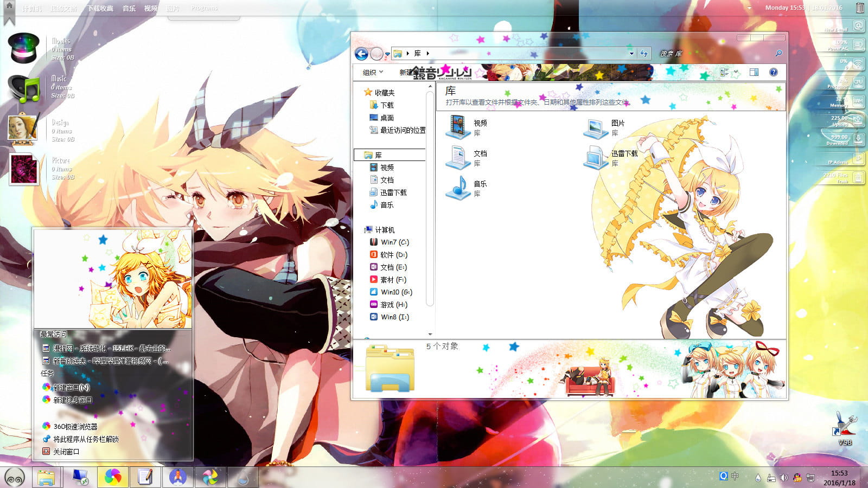This screenshot has height=488, width=868.
Task: Select 图片 library in main pane
Action: click(604, 127)
